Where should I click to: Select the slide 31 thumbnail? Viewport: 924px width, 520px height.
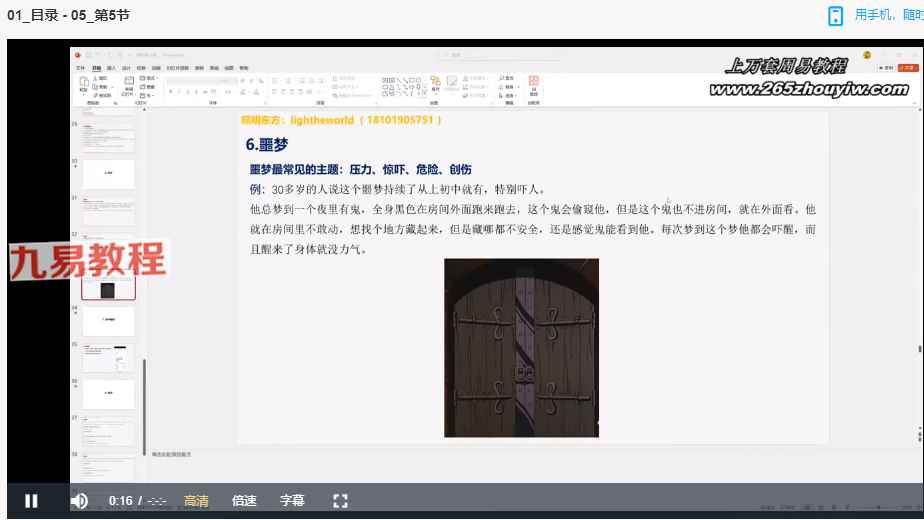108,212
